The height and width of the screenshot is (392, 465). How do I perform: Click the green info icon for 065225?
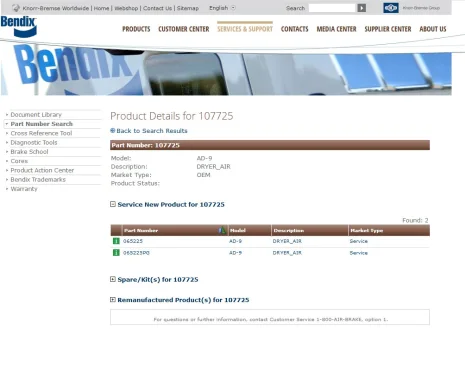click(116, 241)
